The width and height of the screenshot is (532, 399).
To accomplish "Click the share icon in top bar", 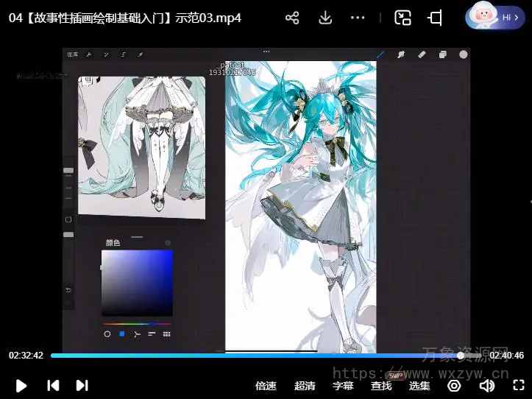I will tap(292, 18).
